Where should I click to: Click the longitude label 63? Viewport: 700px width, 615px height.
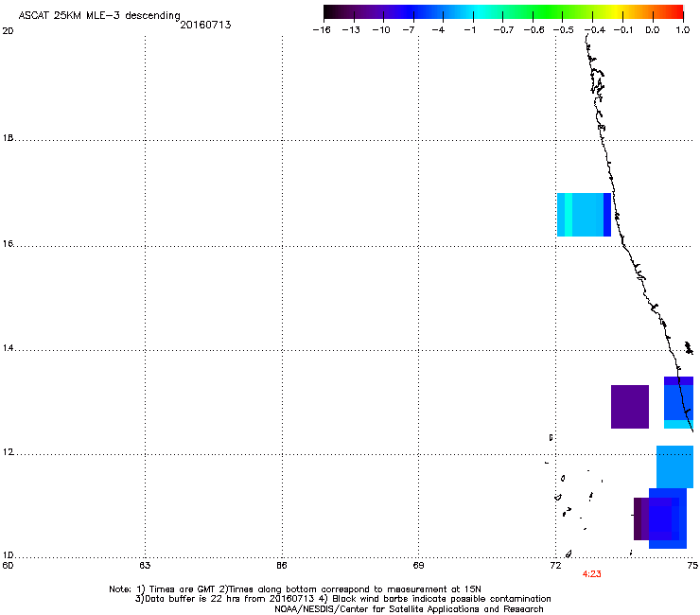click(x=145, y=566)
